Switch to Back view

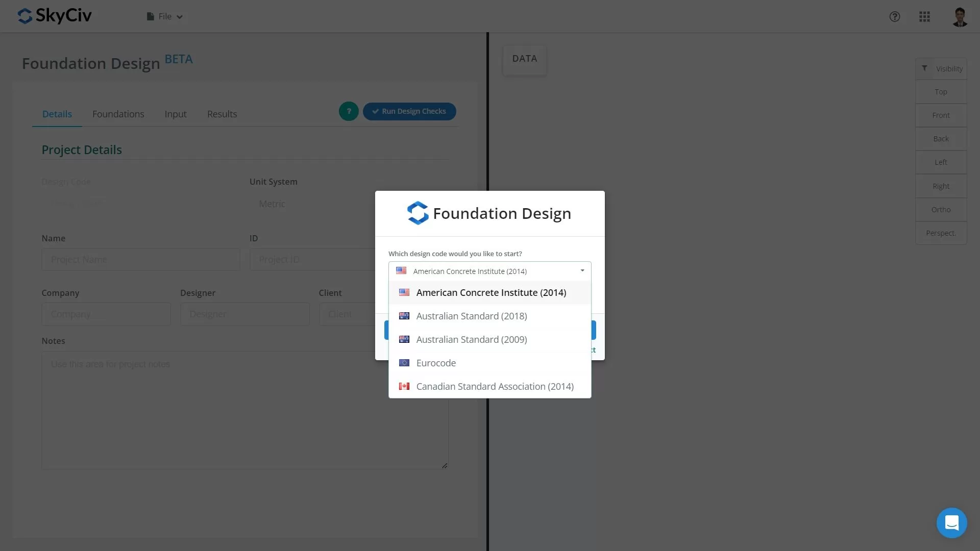point(941,139)
